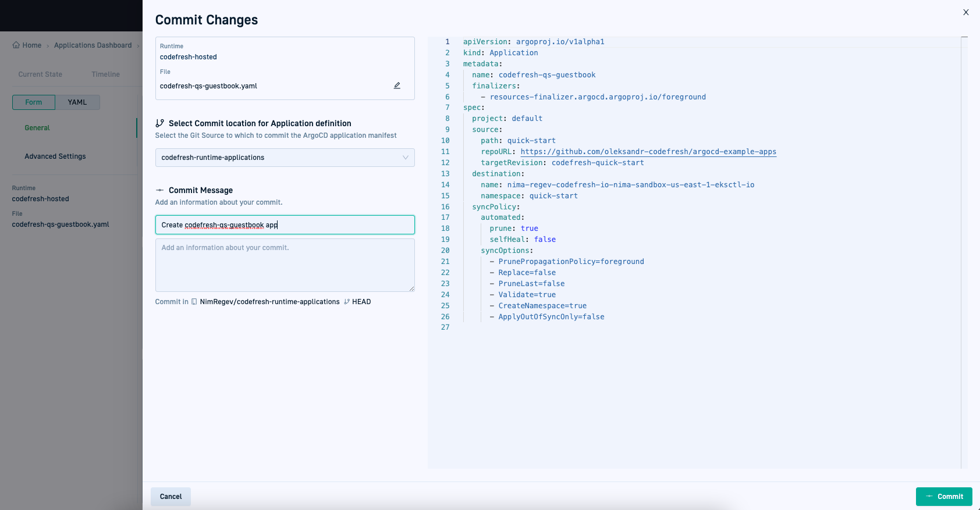Click the Home icon in breadcrumb

click(16, 45)
